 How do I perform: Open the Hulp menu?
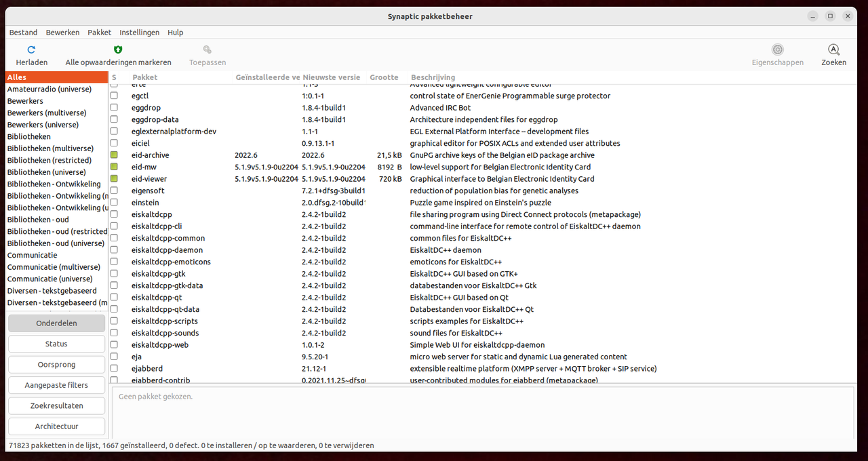[176, 33]
